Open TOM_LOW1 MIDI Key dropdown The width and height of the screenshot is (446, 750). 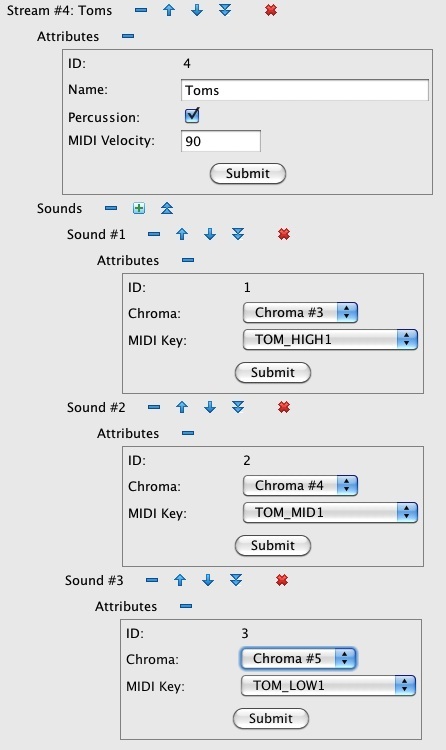(x=328, y=686)
